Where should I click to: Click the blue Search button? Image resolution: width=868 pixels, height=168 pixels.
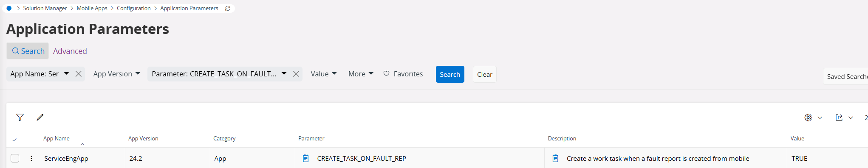point(450,74)
